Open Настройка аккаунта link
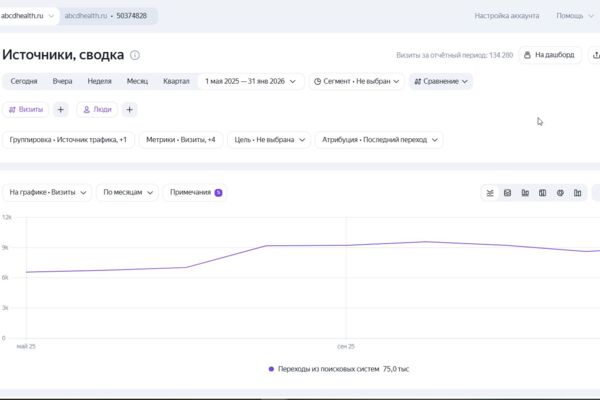This screenshot has height=400, width=600. tap(507, 16)
